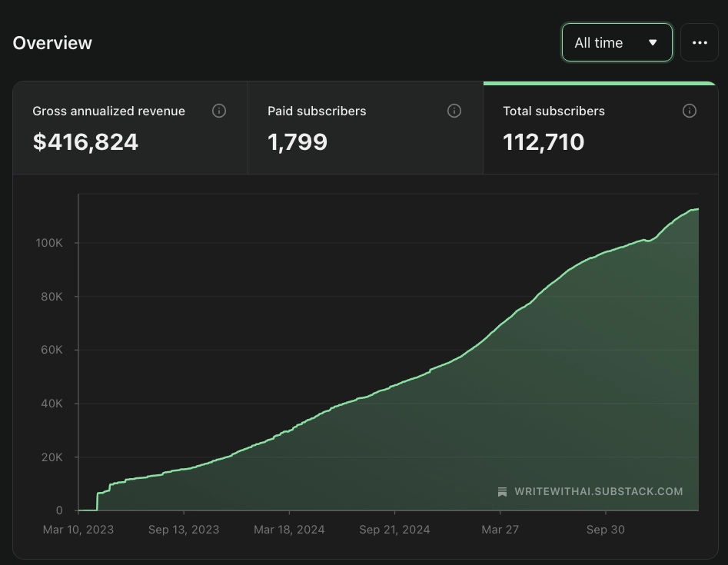This screenshot has height=565, width=728.
Task: Click the Mar 27 axis date
Action: coord(500,530)
